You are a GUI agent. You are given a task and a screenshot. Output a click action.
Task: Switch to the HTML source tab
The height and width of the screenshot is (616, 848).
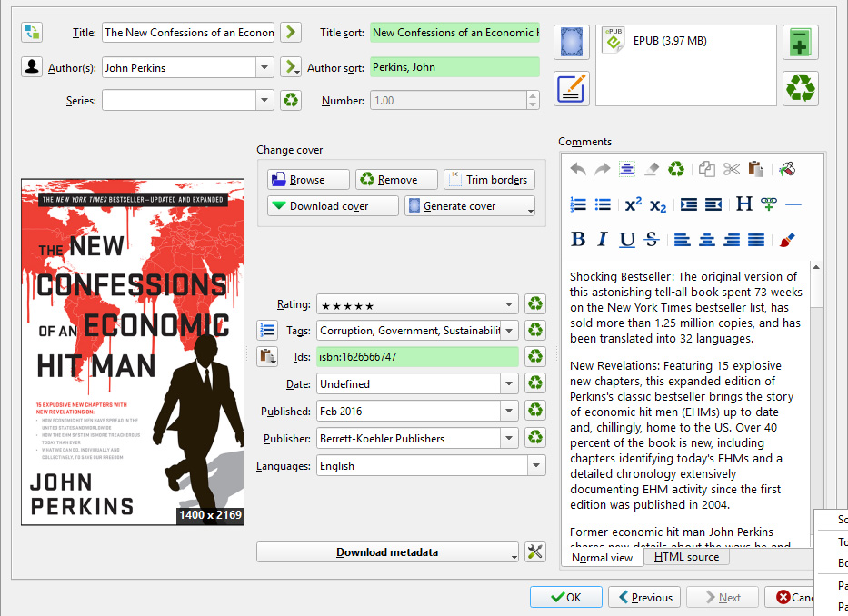click(x=686, y=557)
